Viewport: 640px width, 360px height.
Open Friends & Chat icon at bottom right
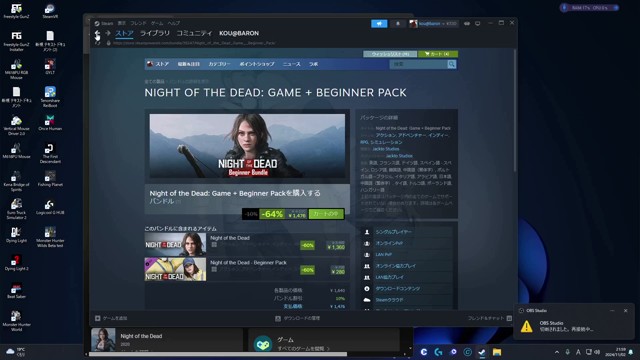(x=509, y=318)
